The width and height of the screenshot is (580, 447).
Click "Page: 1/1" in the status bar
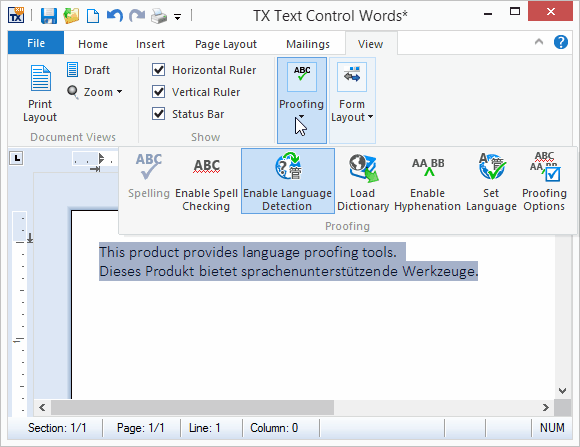click(x=141, y=428)
